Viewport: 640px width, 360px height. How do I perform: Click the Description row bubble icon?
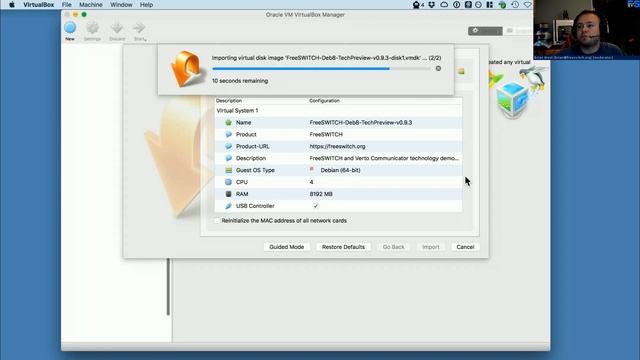click(x=229, y=158)
